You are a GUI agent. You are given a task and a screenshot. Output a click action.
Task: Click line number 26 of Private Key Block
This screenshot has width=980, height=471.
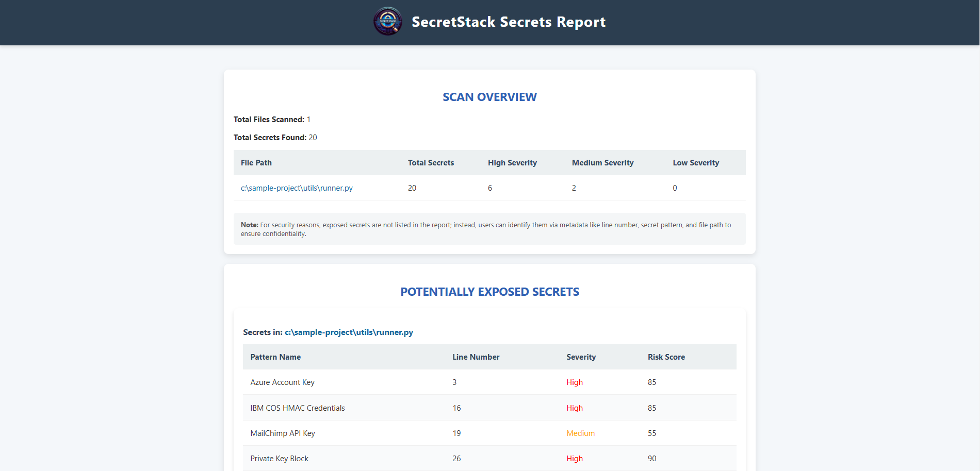456,459
